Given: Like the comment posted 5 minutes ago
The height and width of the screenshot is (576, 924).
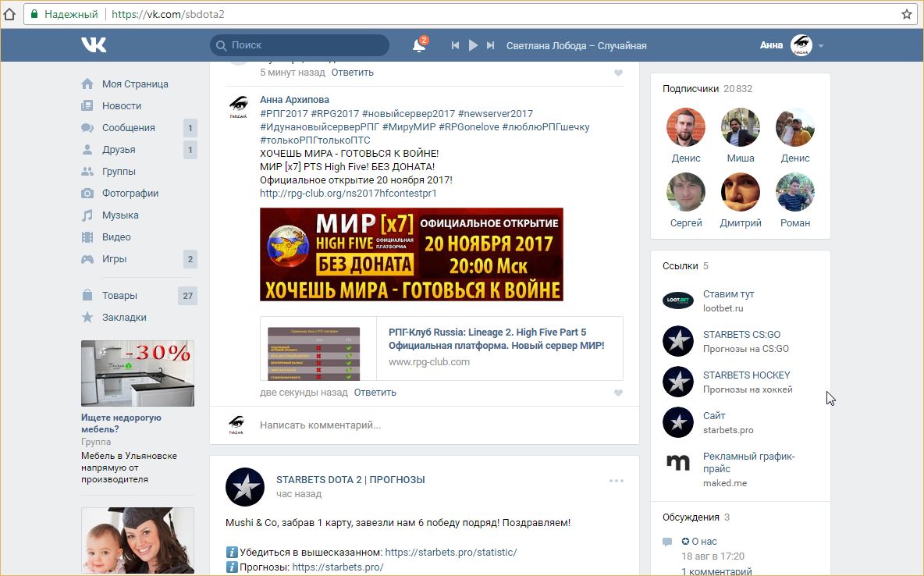Looking at the screenshot, I should (618, 73).
